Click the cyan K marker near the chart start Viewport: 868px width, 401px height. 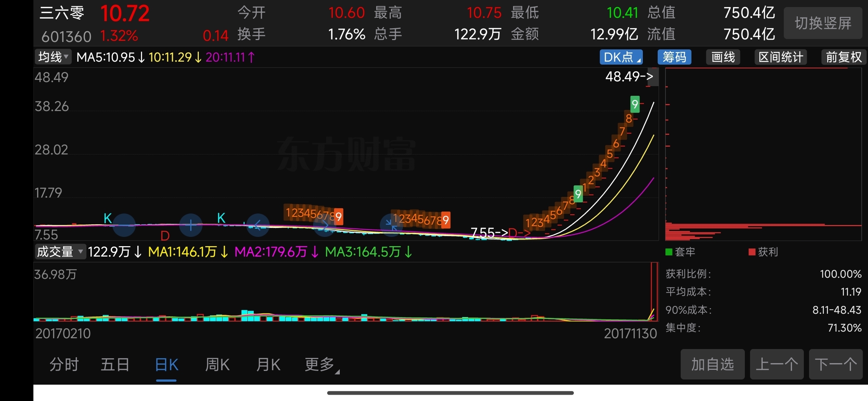point(108,218)
